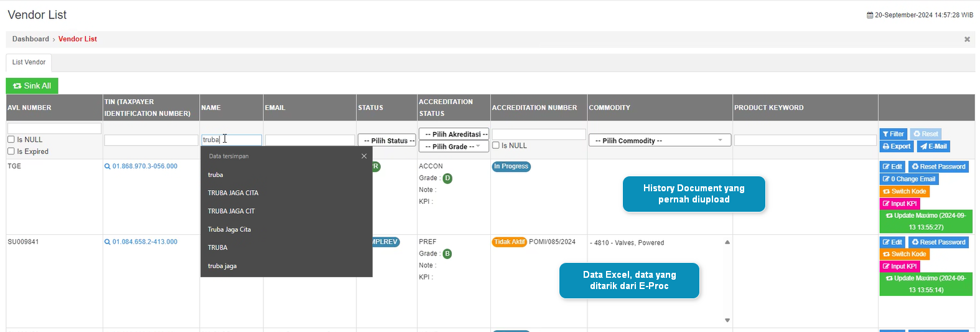The height and width of the screenshot is (332, 980).
Task: Choose 'TRUBA JAGA CITA' from suggestions
Action: (x=233, y=193)
